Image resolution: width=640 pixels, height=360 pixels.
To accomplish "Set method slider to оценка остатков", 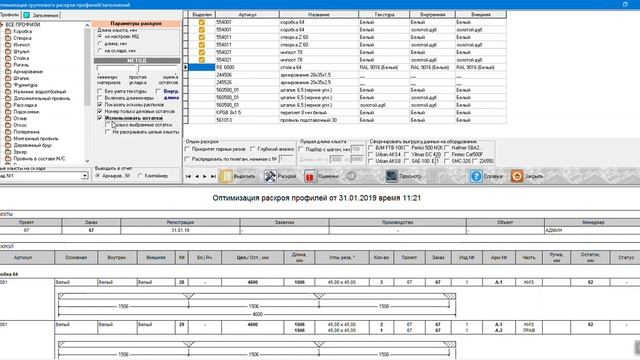I will click(x=168, y=80).
